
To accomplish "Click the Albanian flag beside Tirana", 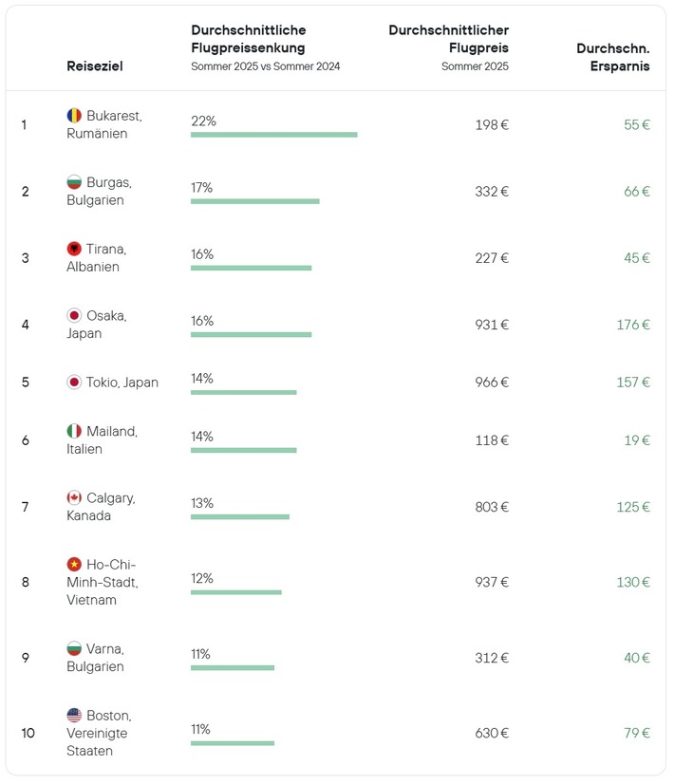I will click(x=74, y=249).
